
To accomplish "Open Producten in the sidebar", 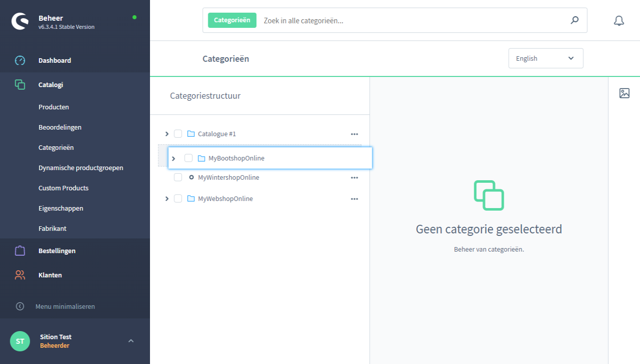I will pyautogui.click(x=54, y=107).
